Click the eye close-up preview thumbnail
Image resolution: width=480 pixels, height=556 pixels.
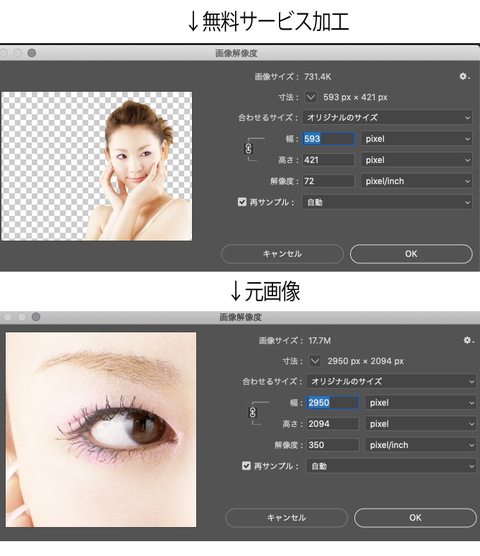101,429
